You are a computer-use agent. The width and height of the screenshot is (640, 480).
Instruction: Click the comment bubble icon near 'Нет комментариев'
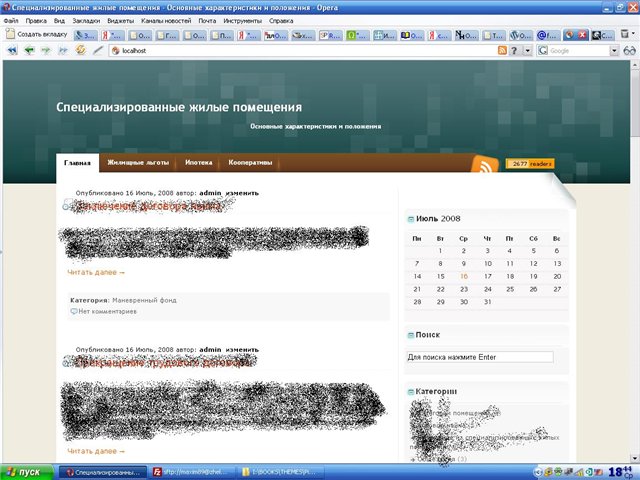[74, 311]
